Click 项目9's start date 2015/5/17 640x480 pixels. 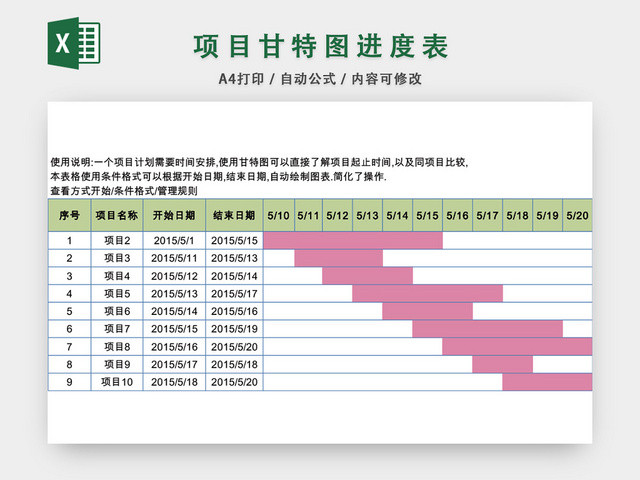pyautogui.click(x=174, y=364)
